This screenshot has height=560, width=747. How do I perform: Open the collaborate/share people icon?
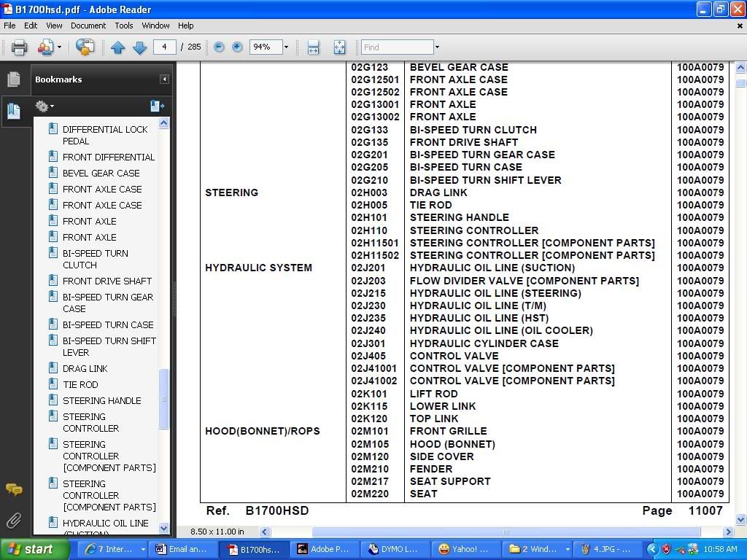coord(45,47)
